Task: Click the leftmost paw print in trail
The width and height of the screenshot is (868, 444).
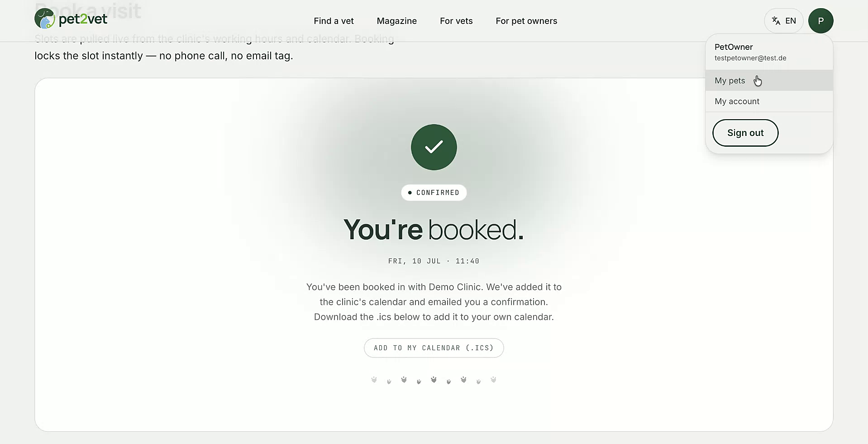Action: point(374,380)
